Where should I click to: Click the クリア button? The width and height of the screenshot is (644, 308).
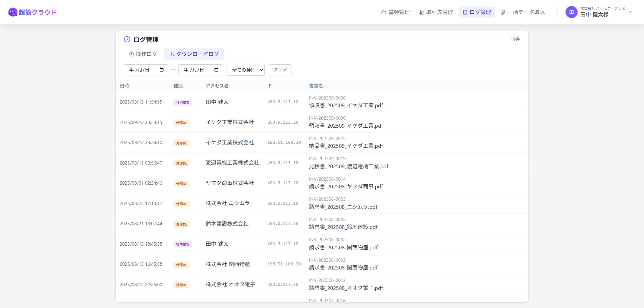[x=280, y=70]
